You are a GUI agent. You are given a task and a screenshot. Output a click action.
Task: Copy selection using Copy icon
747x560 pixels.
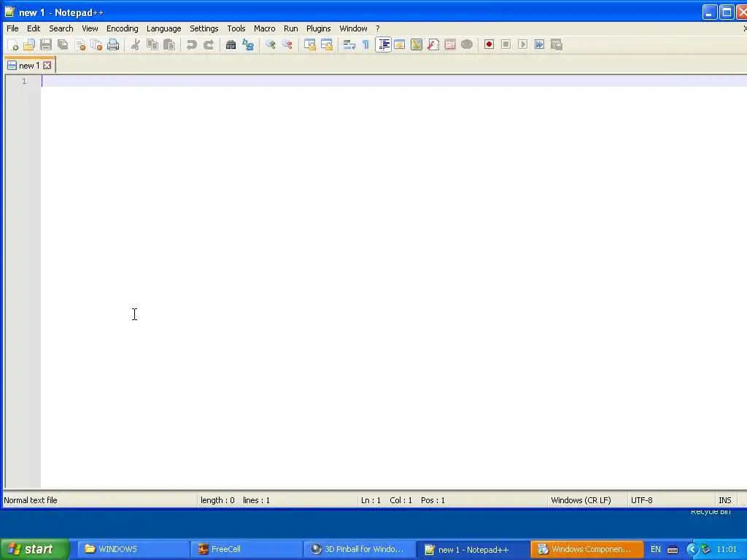[x=152, y=44]
